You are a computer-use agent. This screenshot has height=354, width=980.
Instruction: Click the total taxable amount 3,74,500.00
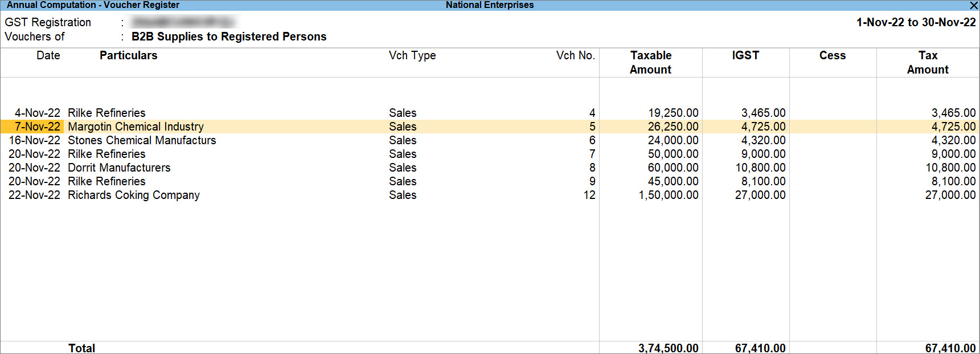[669, 348]
